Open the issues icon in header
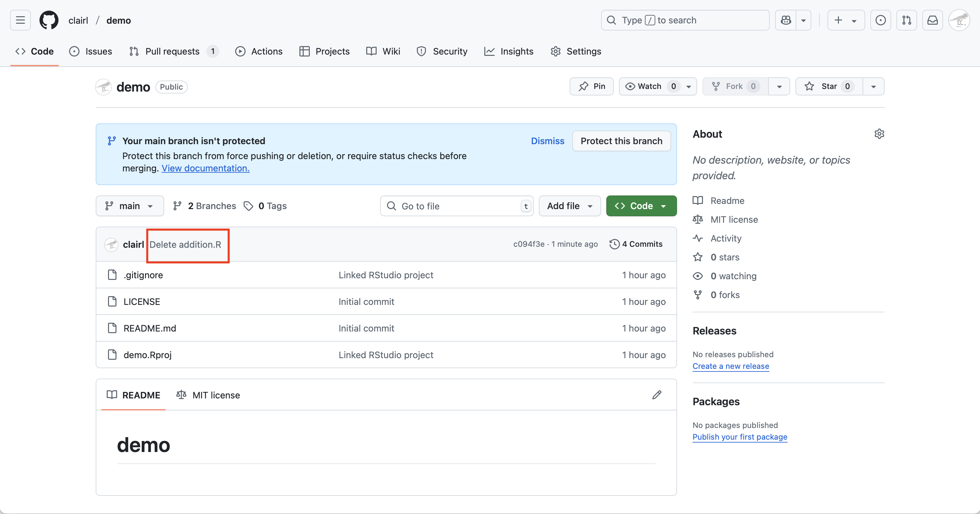Viewport: 980px width, 514px height. [x=880, y=20]
